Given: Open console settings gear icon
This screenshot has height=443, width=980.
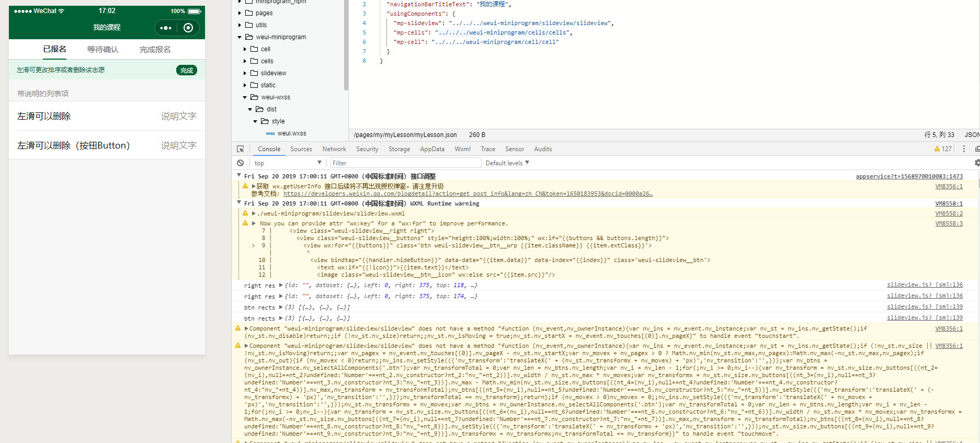Looking at the screenshot, I should pos(977,163).
